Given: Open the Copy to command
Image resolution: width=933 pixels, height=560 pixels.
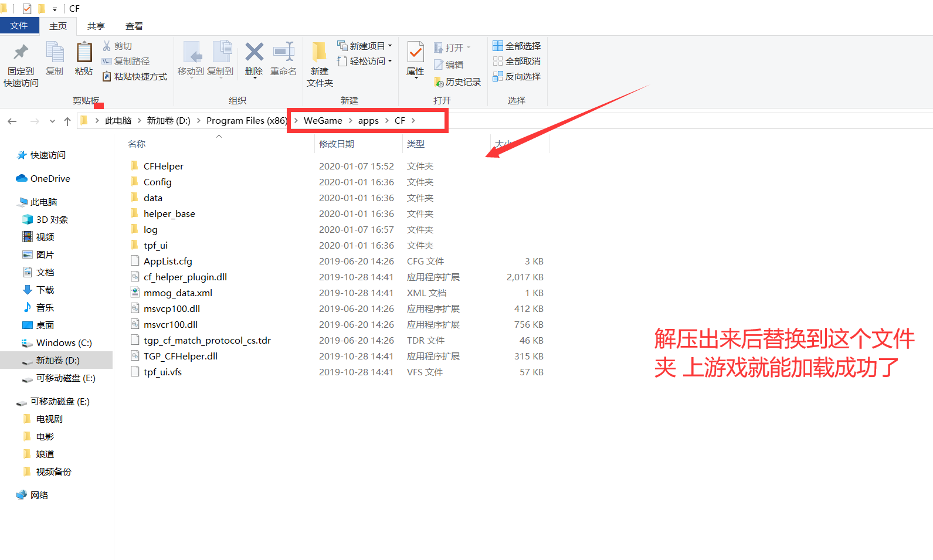Looking at the screenshot, I should 220,59.
